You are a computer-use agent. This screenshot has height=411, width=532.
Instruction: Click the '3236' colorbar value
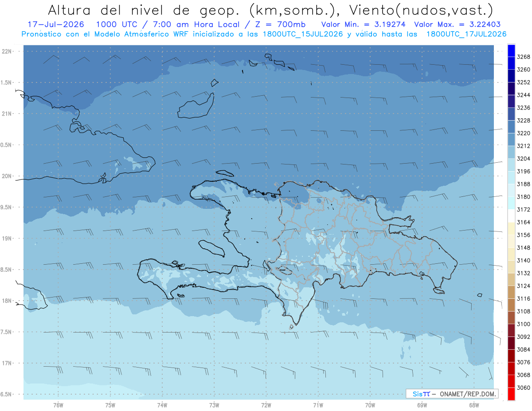click(x=523, y=108)
